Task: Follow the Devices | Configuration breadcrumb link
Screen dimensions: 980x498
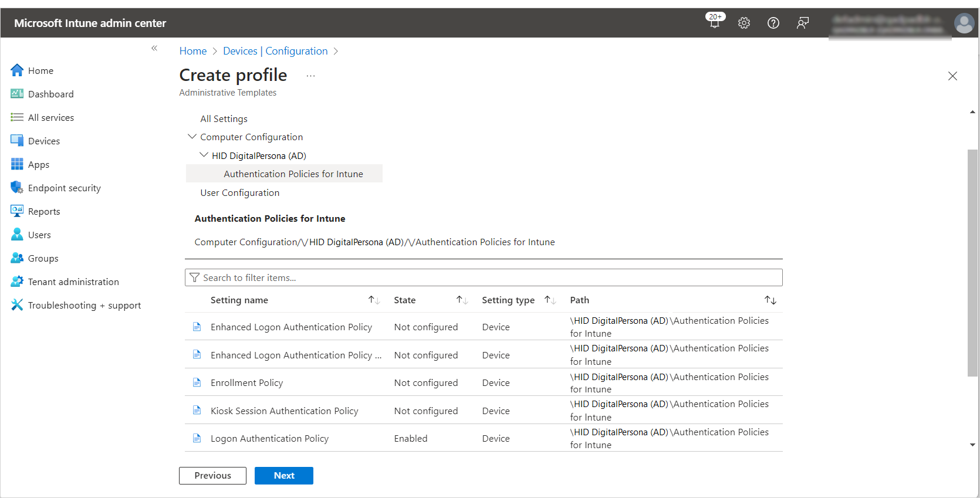Action: [275, 51]
